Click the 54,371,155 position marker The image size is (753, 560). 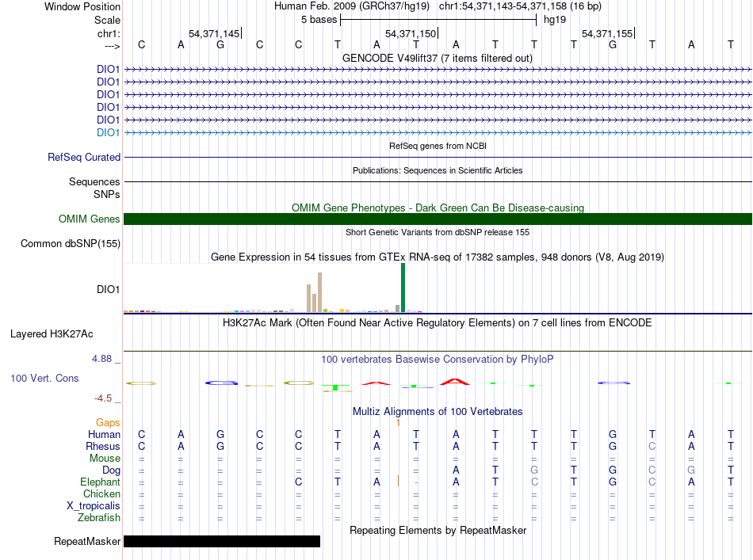(x=607, y=33)
